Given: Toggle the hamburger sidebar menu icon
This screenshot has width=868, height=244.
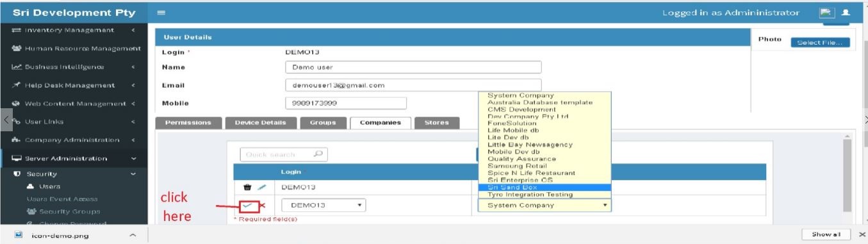Looking at the screenshot, I should pos(161,12).
